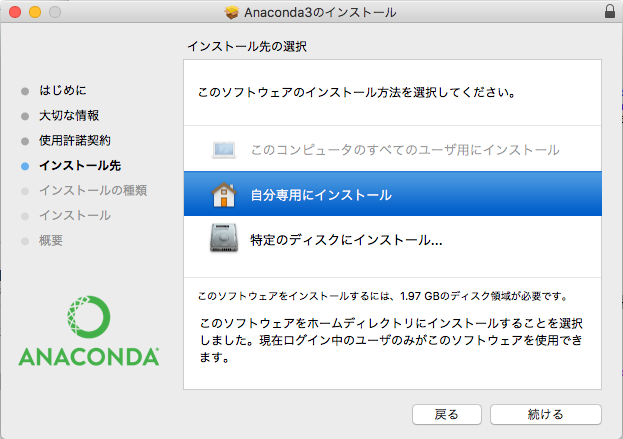Click the blue bullet beside インストール先
This screenshot has height=439, width=623.
[x=25, y=166]
